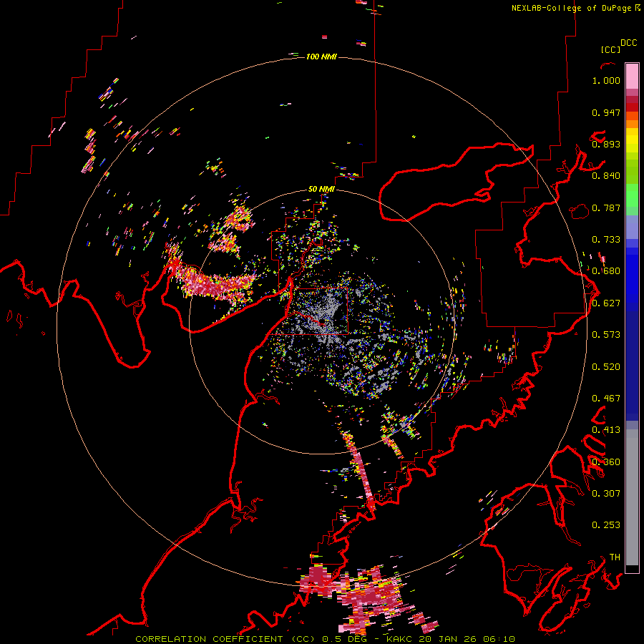Click the NEXLAB-College of DuPage label
Viewport: 644px width, 644px height.
572,8
